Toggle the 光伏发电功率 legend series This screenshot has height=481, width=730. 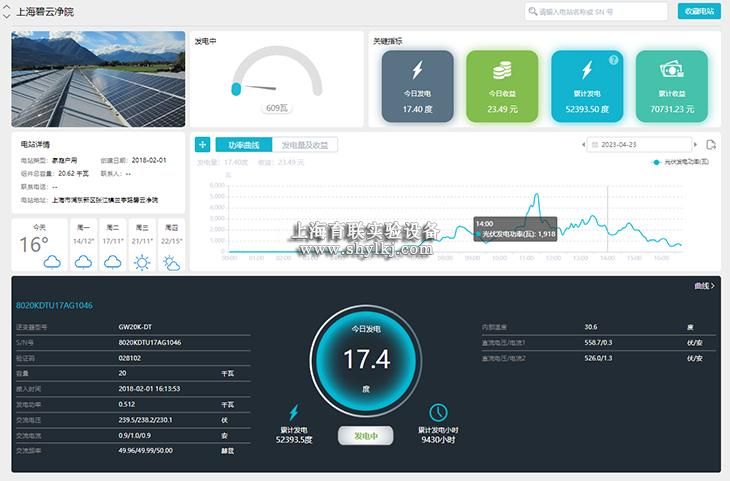tap(680, 162)
